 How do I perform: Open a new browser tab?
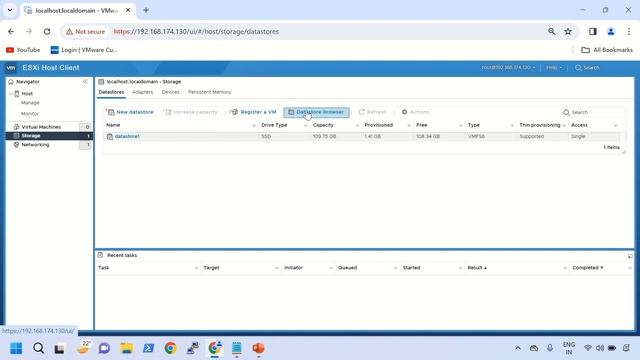pyautogui.click(x=146, y=10)
